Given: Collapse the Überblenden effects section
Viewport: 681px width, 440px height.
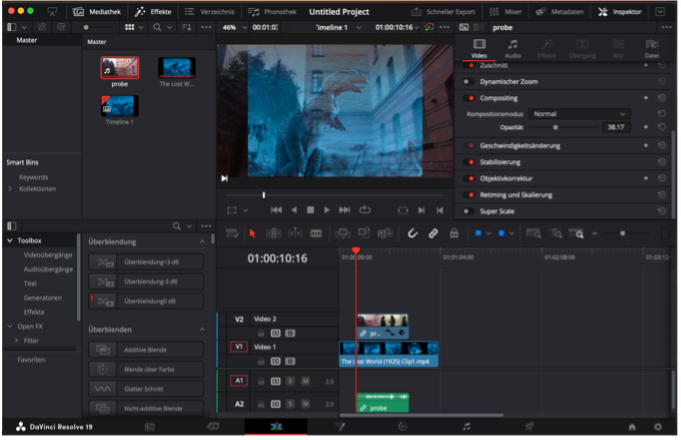Looking at the screenshot, I should [202, 330].
